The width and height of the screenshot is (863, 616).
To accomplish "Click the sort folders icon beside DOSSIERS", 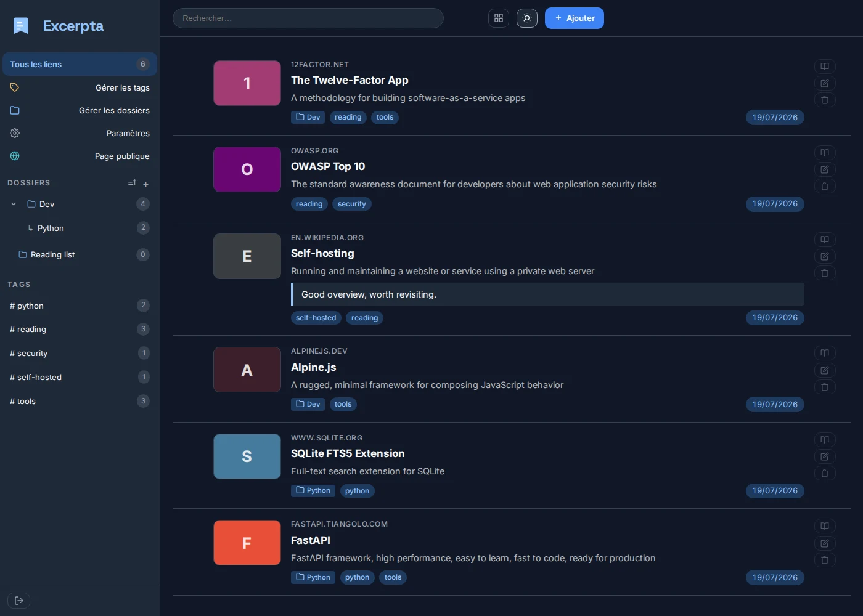I will (x=132, y=183).
